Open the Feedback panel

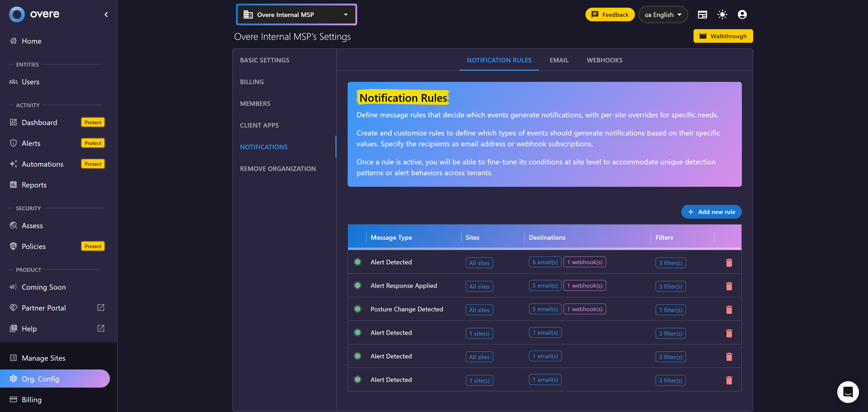(x=610, y=14)
